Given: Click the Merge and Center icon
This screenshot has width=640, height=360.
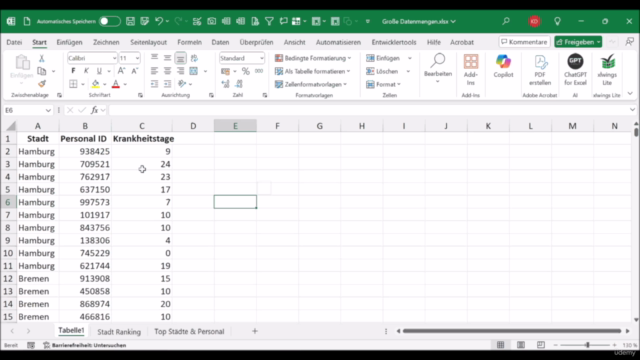Looking at the screenshot, I should coord(194,71).
